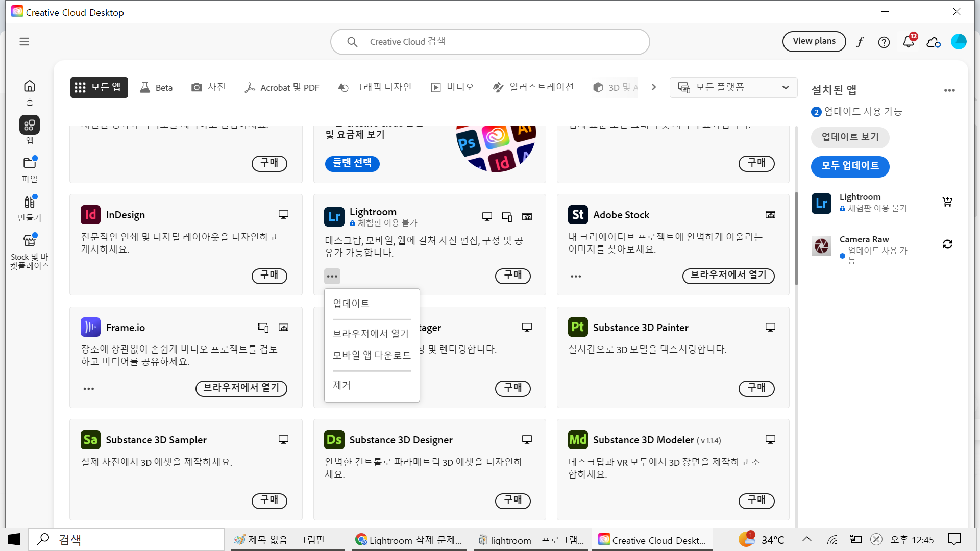Click the View plans button
Screen dimensions: 980x551
pyautogui.click(x=814, y=41)
